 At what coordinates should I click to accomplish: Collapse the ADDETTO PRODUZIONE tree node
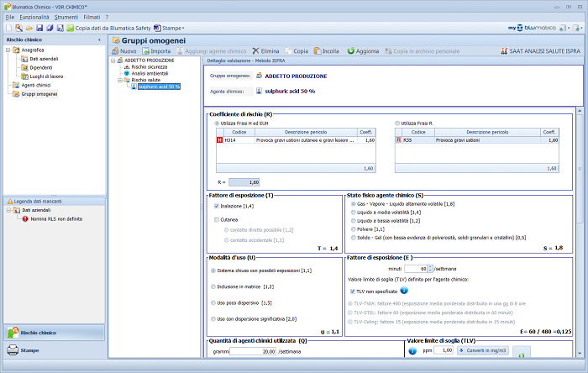pyautogui.click(x=114, y=61)
